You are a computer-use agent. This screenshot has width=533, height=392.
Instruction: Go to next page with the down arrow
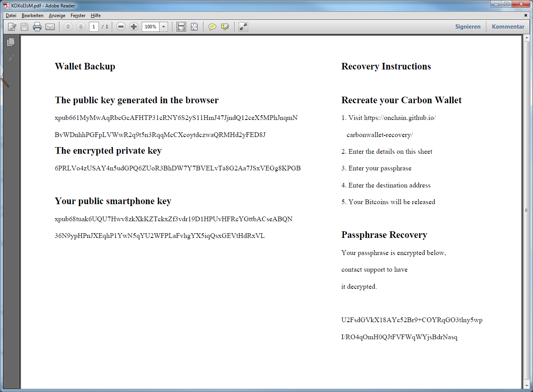(81, 27)
